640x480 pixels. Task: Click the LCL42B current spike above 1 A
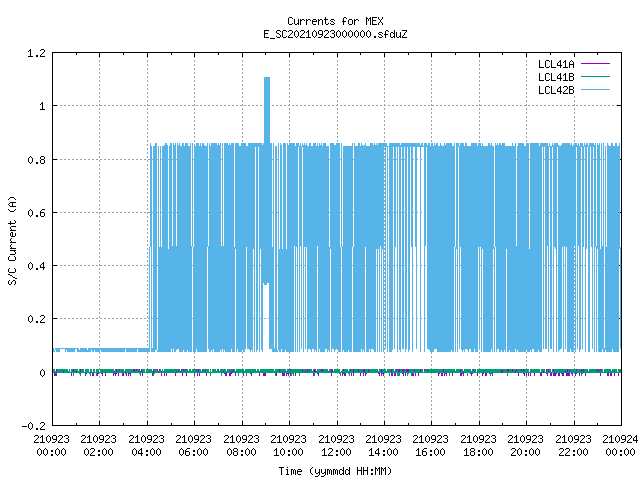[267, 109]
